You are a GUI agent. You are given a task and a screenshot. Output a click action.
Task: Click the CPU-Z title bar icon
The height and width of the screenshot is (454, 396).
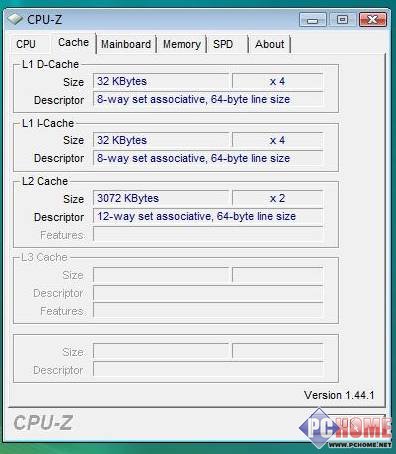click(x=15, y=19)
